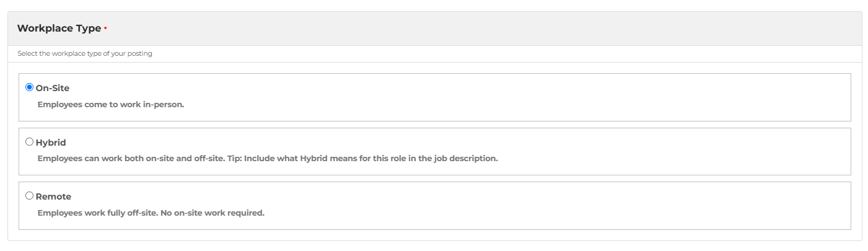The height and width of the screenshot is (251, 868).
Task: Click the Remote option label
Action: pos(53,196)
